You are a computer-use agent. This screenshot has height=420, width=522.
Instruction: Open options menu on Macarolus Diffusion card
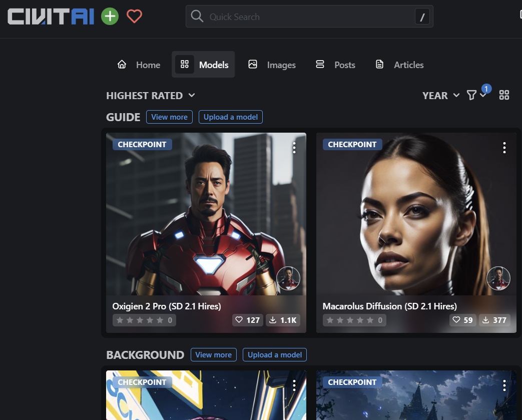(504, 147)
